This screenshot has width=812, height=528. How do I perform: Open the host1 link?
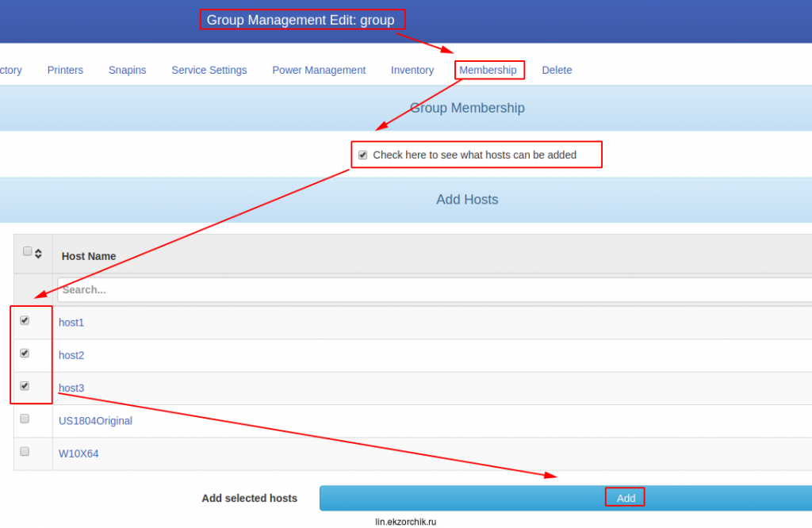[x=71, y=323]
